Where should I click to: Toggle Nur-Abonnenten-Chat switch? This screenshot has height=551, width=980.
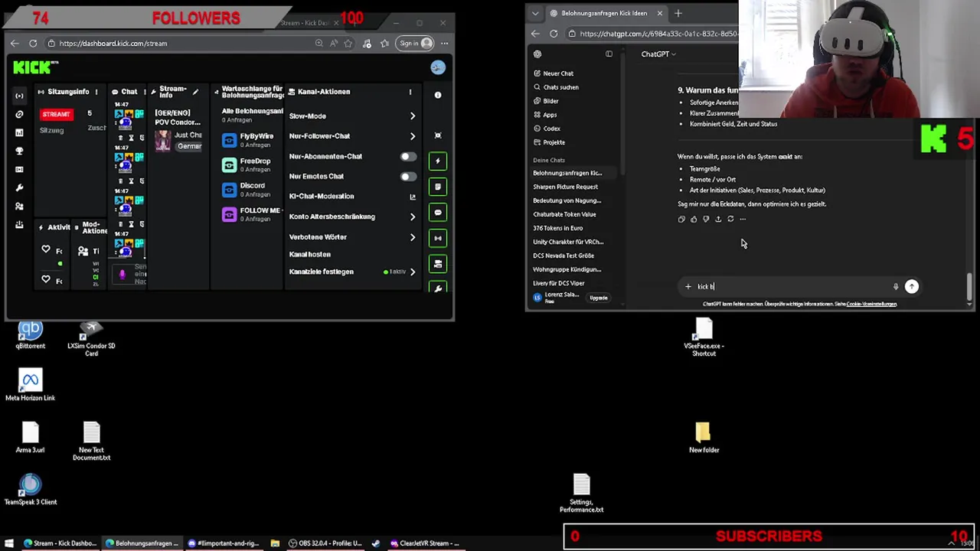tap(408, 156)
